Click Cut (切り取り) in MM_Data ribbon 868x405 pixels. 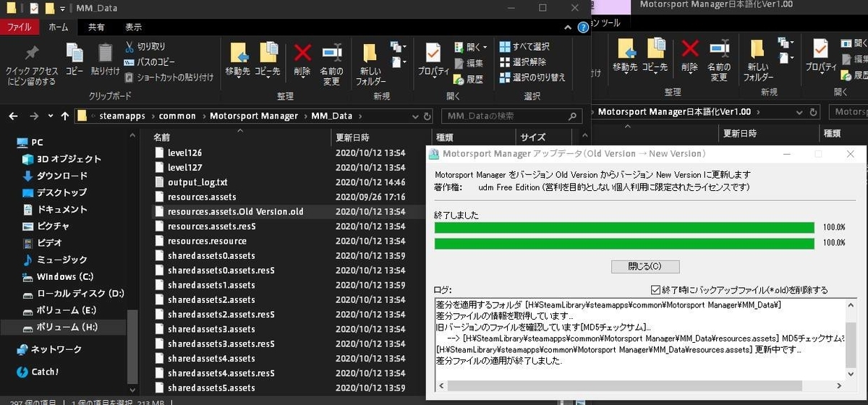tap(145, 47)
